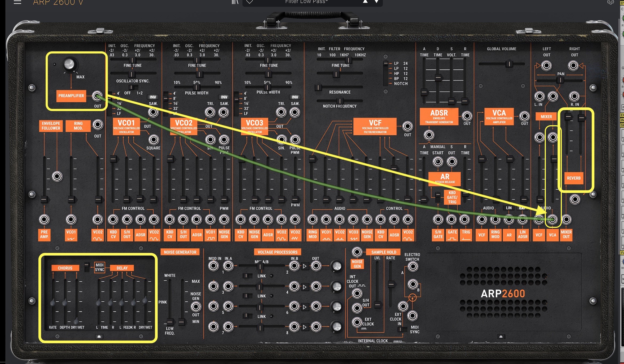The image size is (624, 364).
Task: Click the RIGHT OUT jack
Action: pos(573,65)
